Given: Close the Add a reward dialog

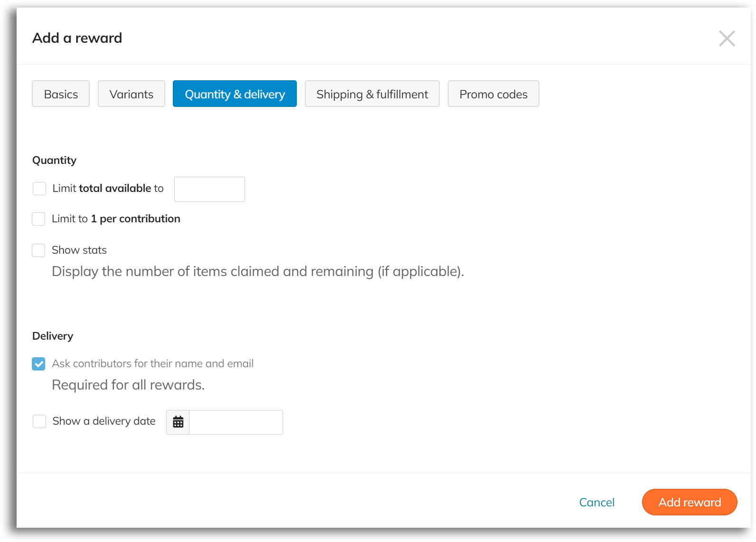Looking at the screenshot, I should 727,38.
